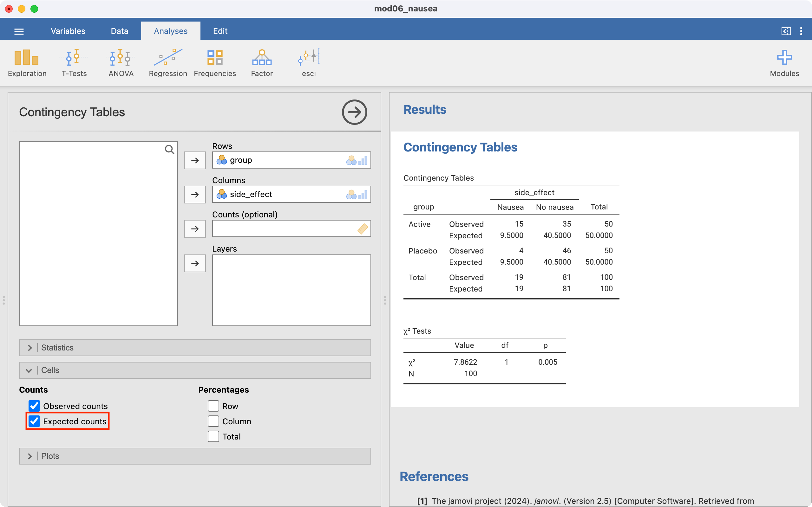Screen dimensions: 812x507
Task: Switch to the Variables tab
Action: (68, 31)
